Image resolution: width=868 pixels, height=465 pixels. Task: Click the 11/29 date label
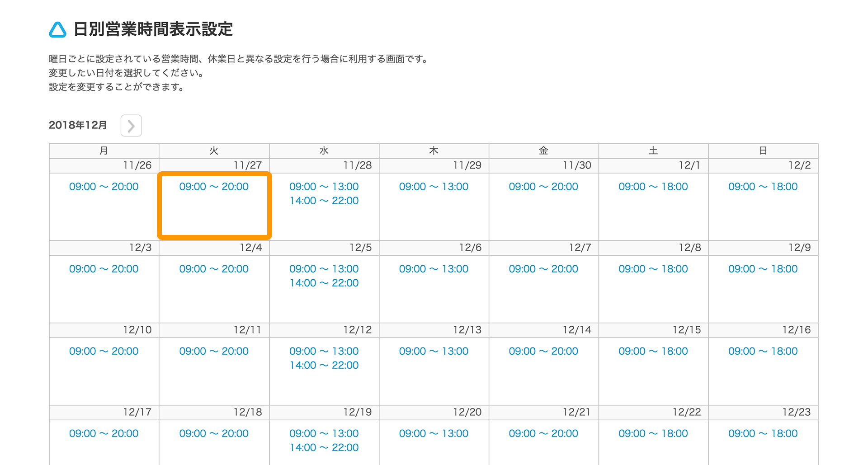pos(467,165)
